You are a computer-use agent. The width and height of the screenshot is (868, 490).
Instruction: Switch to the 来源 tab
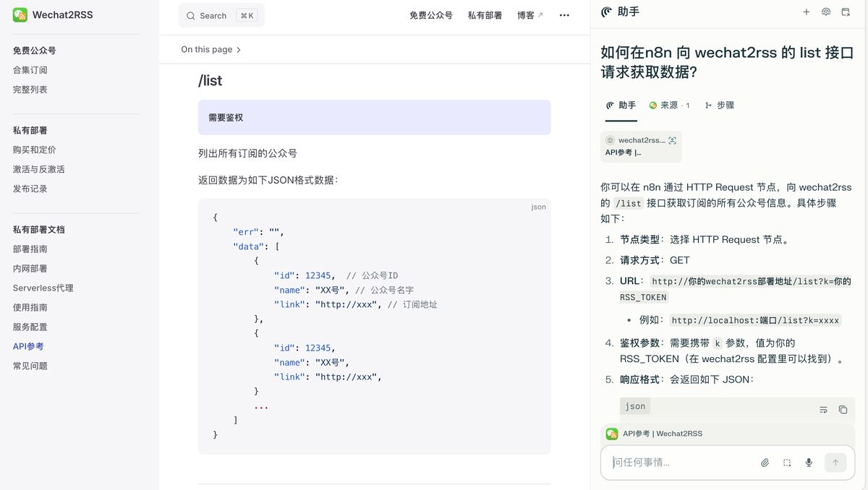[x=669, y=105]
